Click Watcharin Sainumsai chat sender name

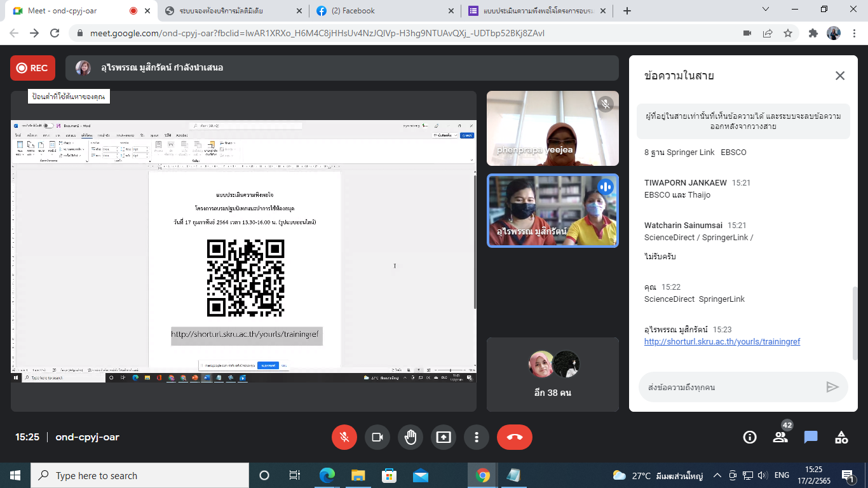(x=682, y=225)
